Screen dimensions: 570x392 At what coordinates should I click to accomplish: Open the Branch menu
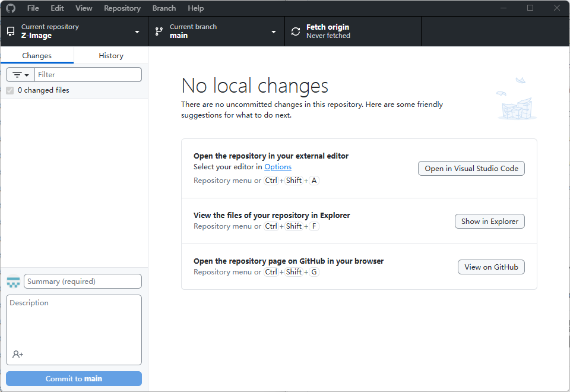tap(164, 8)
